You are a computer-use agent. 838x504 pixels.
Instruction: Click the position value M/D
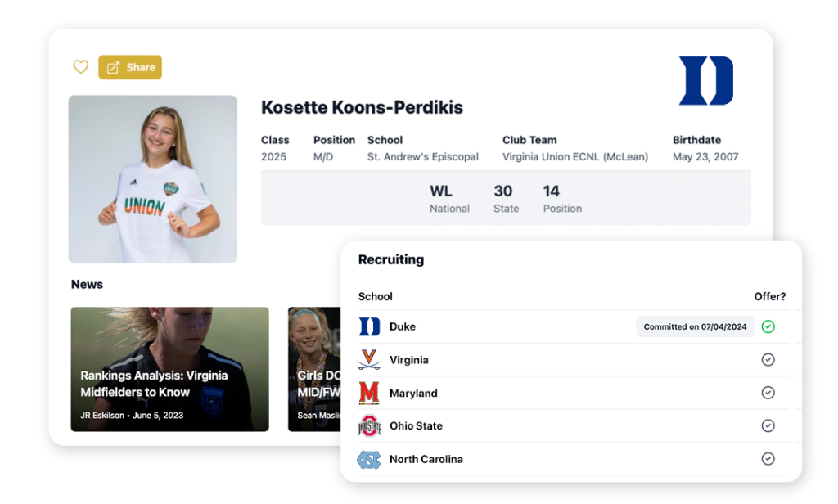tap(323, 156)
